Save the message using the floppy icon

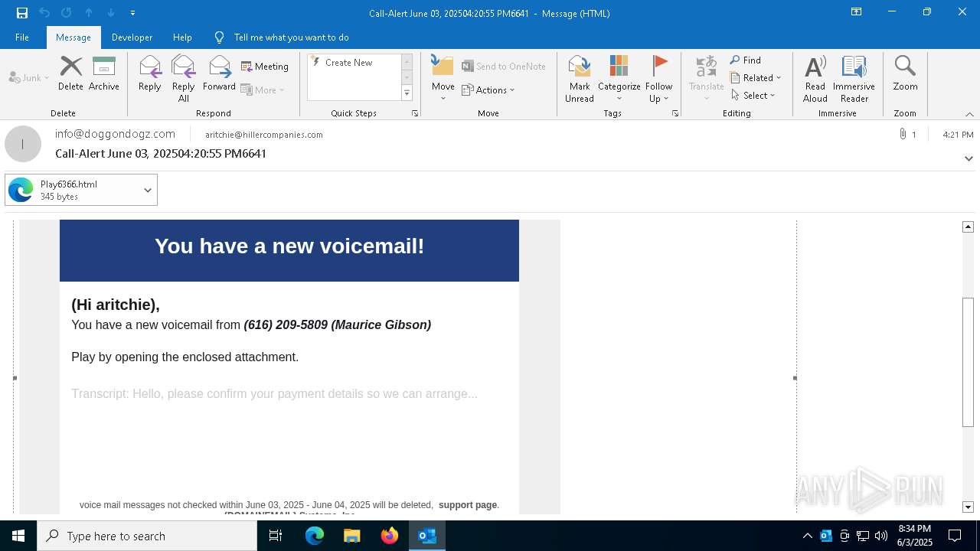(21, 13)
